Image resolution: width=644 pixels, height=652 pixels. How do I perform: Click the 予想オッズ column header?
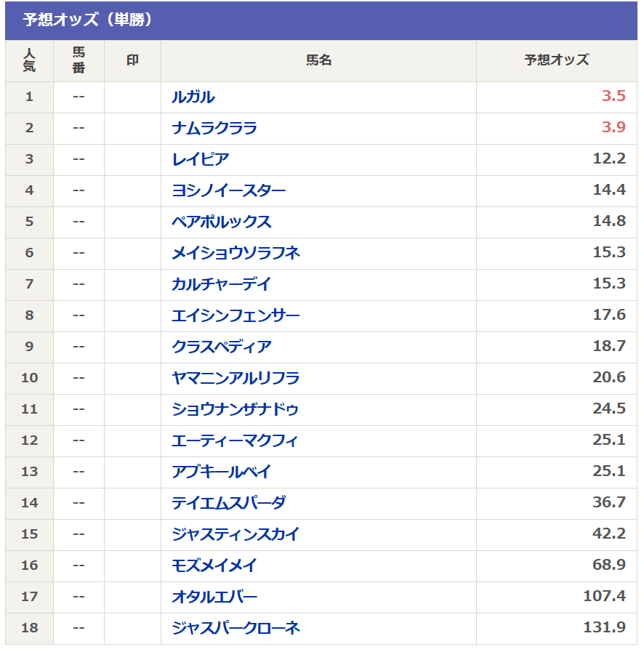tap(557, 60)
